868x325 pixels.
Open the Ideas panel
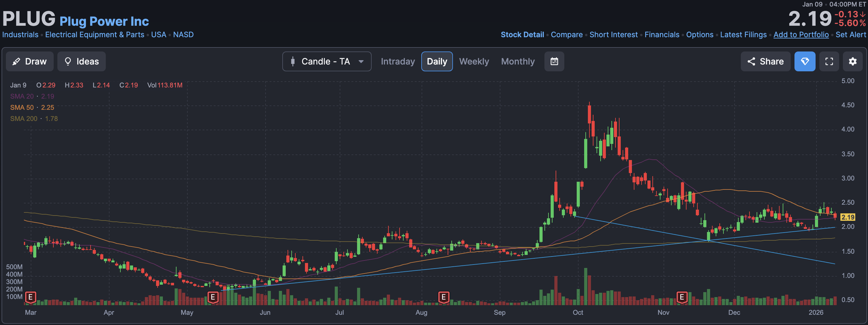(82, 61)
